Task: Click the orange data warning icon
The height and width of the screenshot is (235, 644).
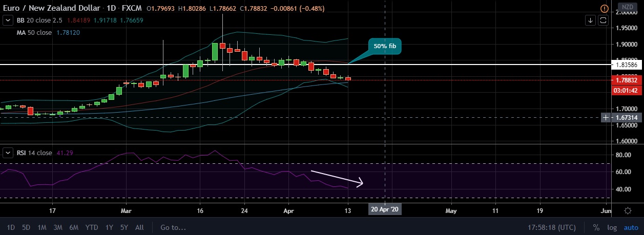Action: click(x=605, y=9)
